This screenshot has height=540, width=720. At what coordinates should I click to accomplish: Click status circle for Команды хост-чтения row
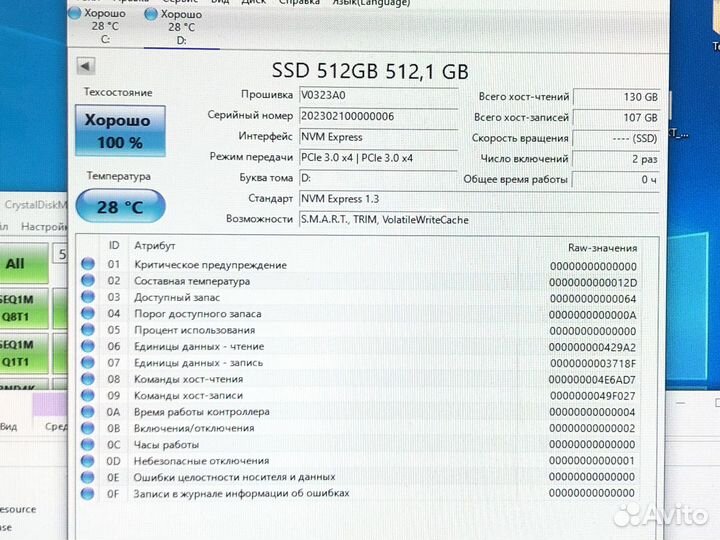[88, 379]
